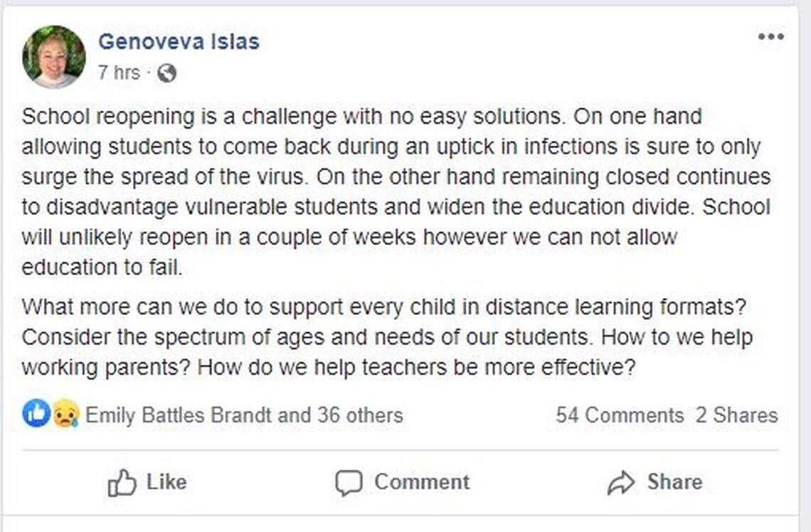Click the arrow Share icon
Image resolution: width=811 pixels, height=532 pixels.
click(622, 482)
